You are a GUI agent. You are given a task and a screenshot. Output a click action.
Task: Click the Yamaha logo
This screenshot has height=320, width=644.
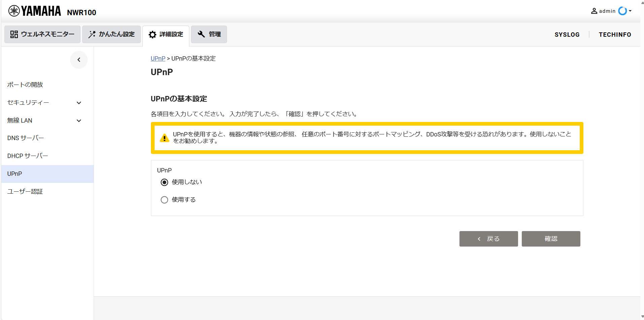(34, 10)
